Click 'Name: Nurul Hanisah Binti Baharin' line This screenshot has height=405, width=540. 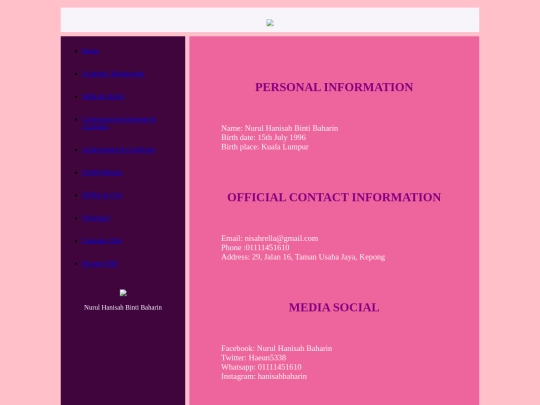[280, 128]
